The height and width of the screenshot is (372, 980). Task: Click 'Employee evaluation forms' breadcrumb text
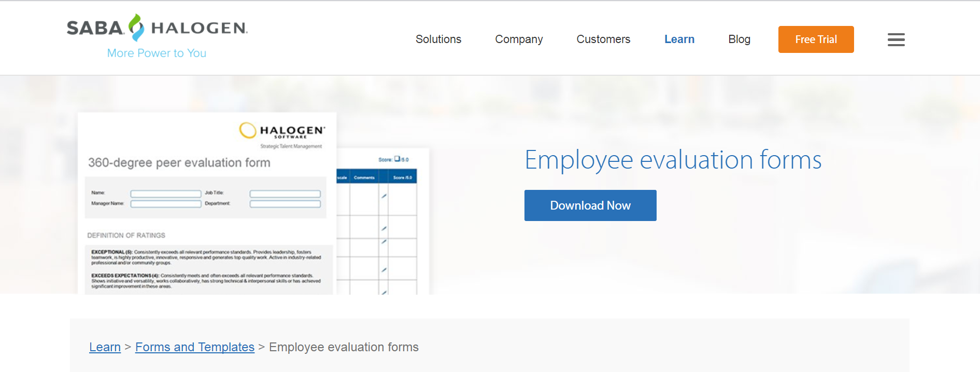point(344,347)
